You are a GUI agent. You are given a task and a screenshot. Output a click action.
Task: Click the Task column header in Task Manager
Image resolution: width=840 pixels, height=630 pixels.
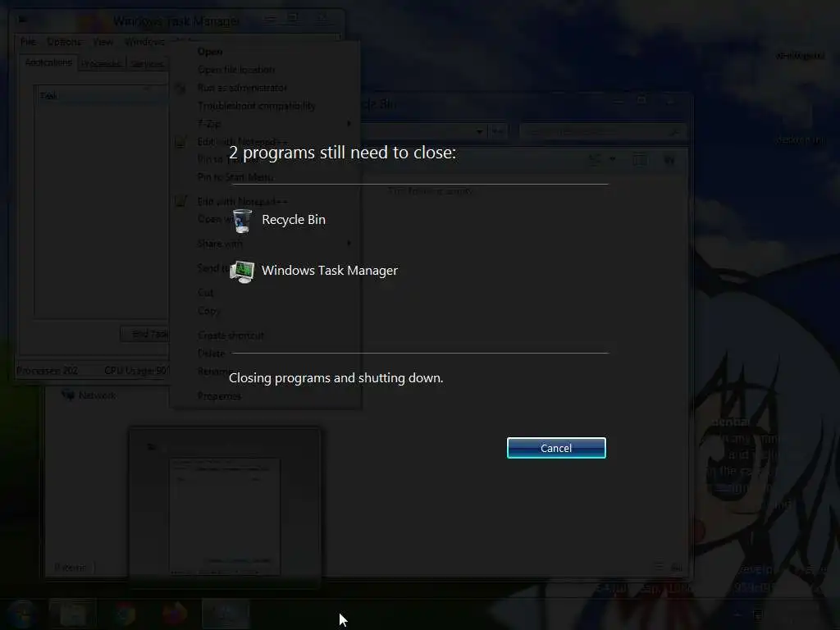(x=102, y=96)
